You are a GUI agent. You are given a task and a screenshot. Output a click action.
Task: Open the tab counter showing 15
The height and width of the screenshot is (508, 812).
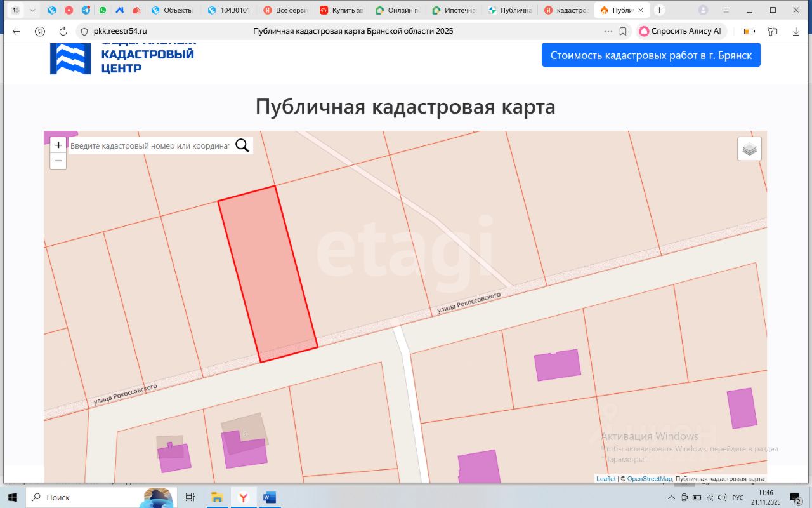pyautogui.click(x=15, y=10)
